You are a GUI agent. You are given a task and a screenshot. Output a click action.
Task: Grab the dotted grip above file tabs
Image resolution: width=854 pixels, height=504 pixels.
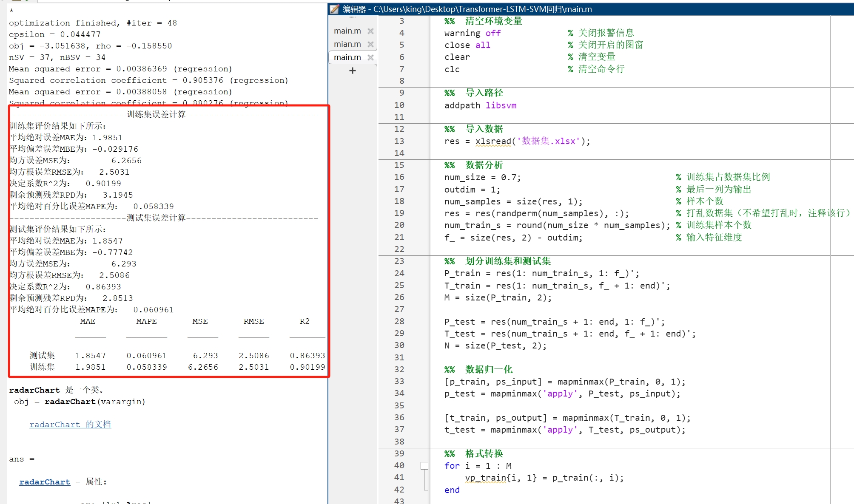[x=353, y=17]
